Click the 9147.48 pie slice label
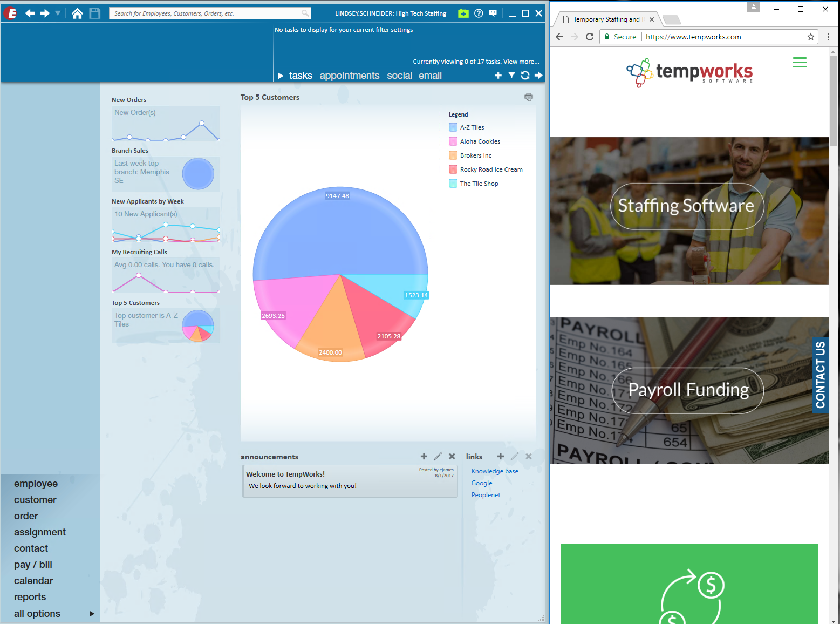Image resolution: width=840 pixels, height=624 pixels. [x=337, y=196]
